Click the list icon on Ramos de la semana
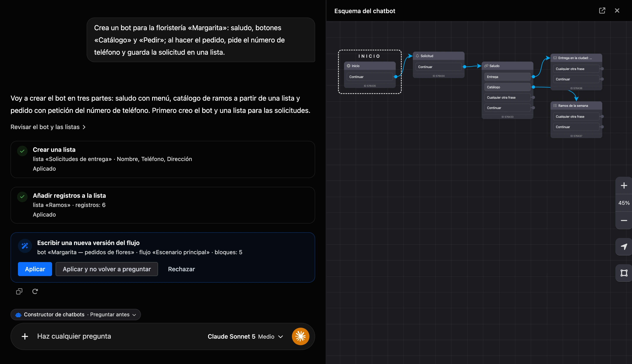The width and height of the screenshot is (632, 364). point(555,105)
